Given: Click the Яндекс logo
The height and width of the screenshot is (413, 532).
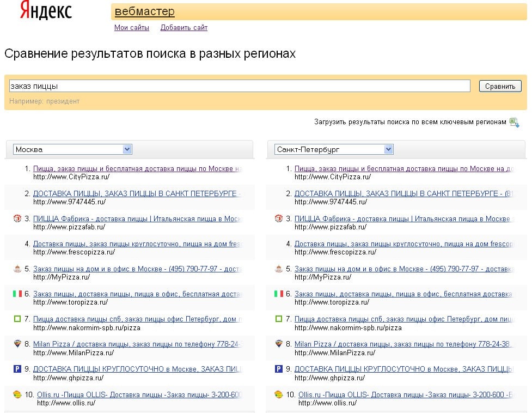Looking at the screenshot, I should coord(46,10).
